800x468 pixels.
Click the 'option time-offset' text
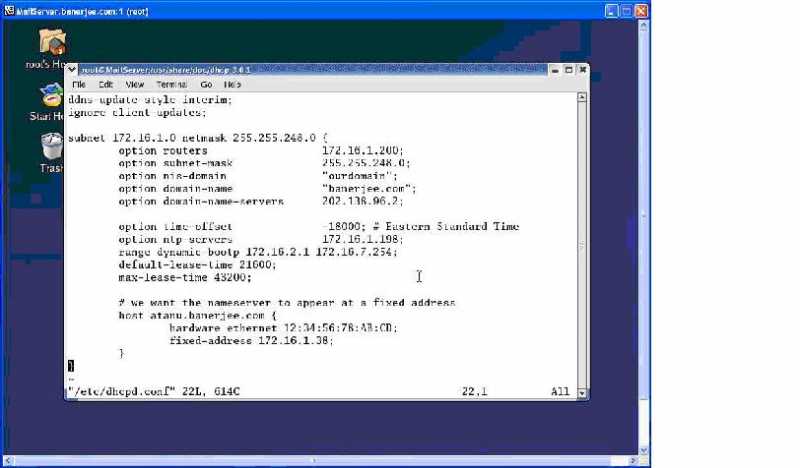pos(176,227)
